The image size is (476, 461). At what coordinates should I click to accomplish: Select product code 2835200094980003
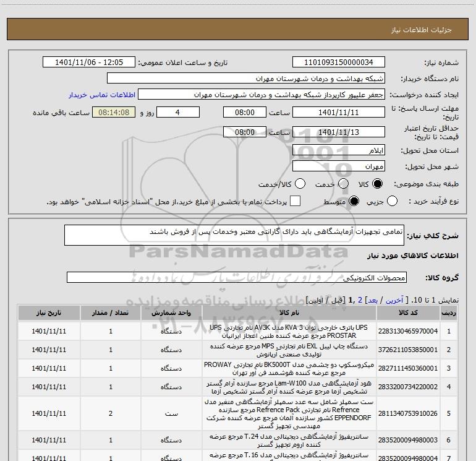click(x=408, y=440)
